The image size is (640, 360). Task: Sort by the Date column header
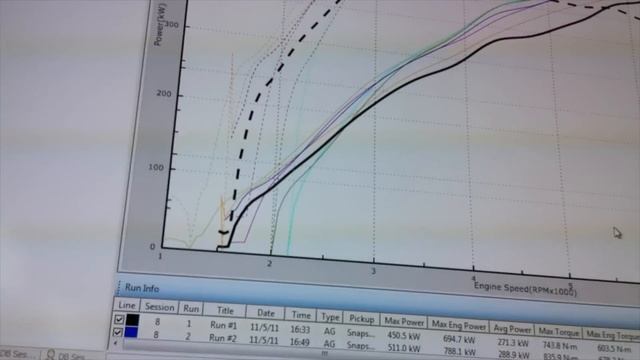click(266, 313)
